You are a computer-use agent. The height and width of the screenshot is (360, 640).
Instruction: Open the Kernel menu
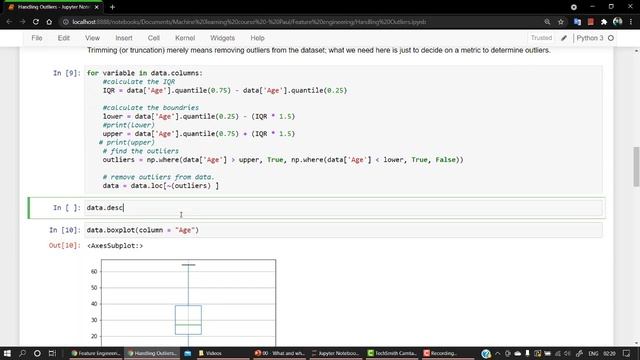tap(185, 38)
